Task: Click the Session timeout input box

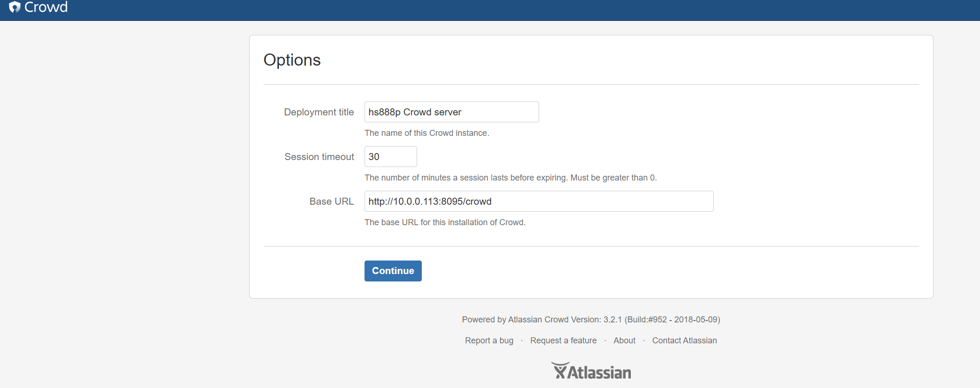Action: point(390,157)
